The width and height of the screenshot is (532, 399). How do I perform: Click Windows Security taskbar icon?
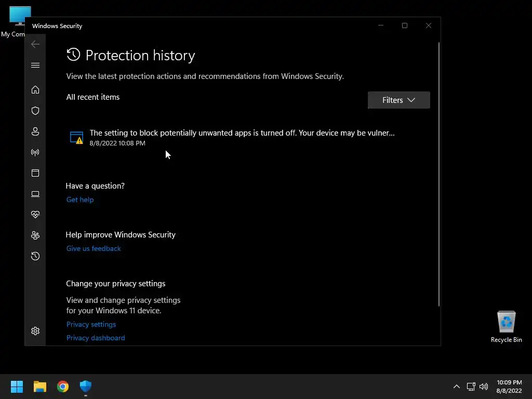point(86,387)
